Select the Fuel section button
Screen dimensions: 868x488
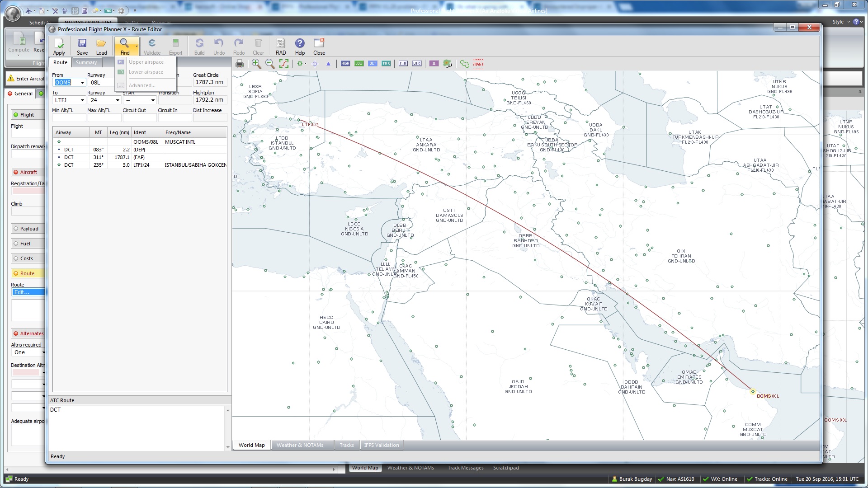pyautogui.click(x=28, y=244)
